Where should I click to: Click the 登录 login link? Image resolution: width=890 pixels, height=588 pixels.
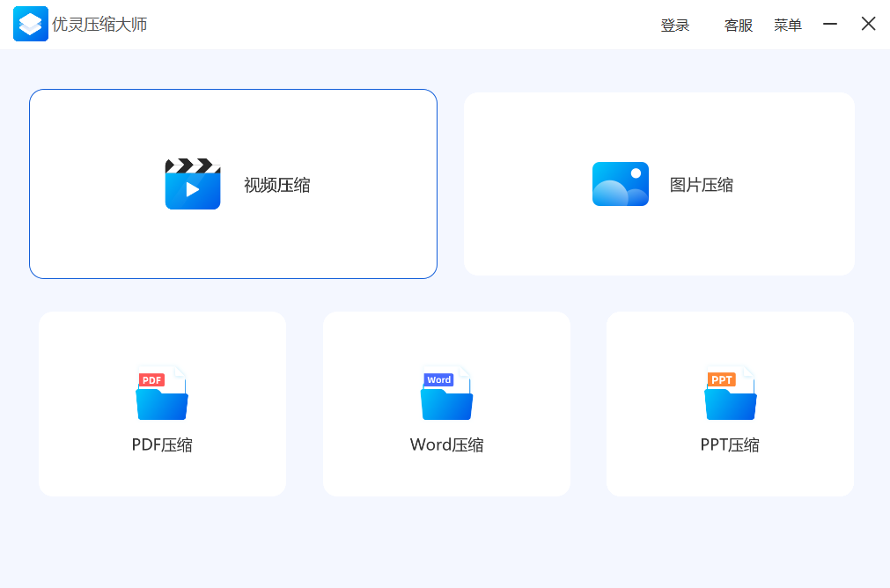[x=675, y=25]
